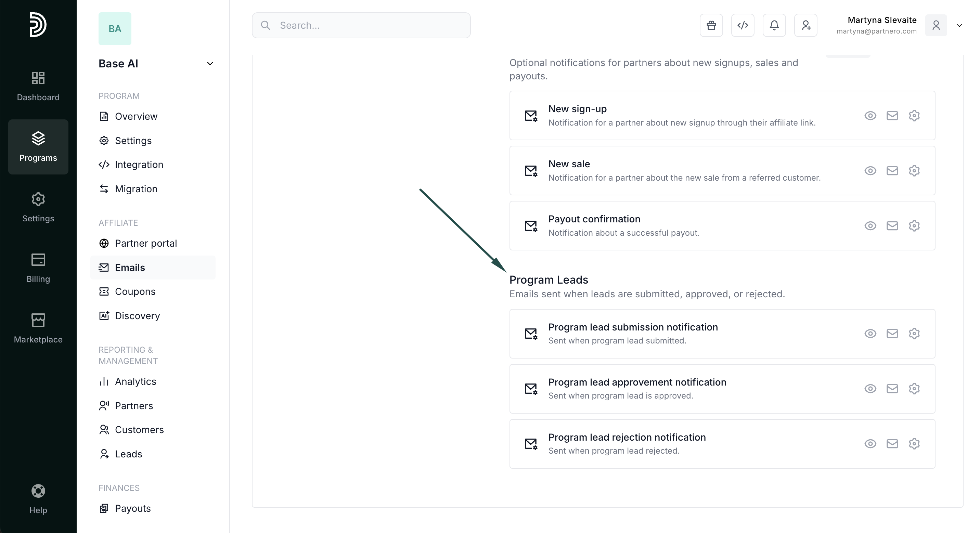Click the gift box icon in header
Screen dimensions: 980x533
[711, 26]
